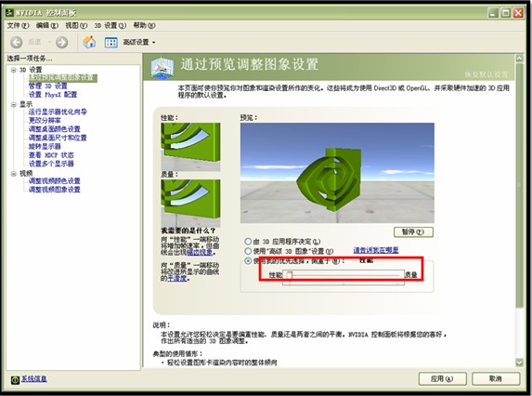This screenshot has width=532, height=396.
Task: Collapse the 3D 设置 tree node
Action: 14,70
